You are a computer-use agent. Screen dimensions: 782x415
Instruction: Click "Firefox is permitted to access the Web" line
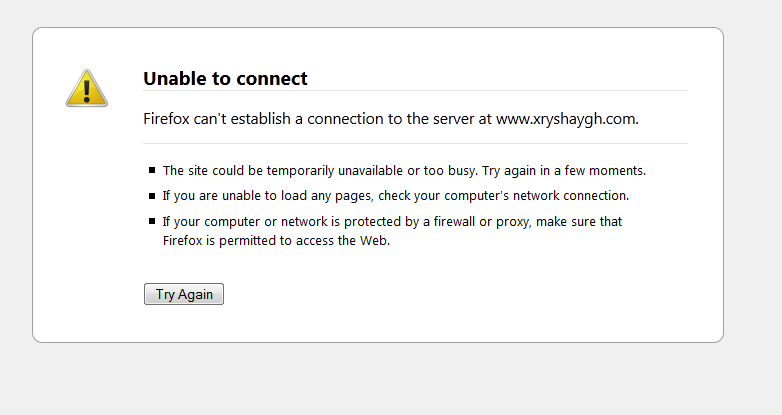[276, 240]
